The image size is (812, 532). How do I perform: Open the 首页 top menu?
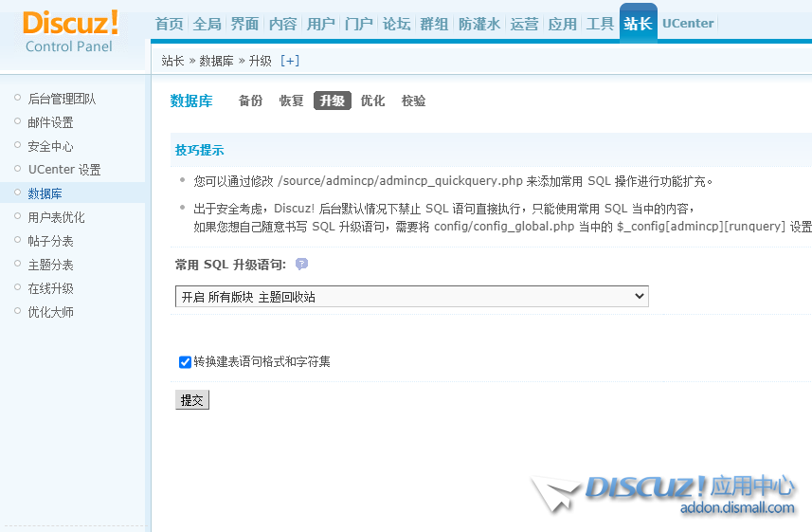170,24
